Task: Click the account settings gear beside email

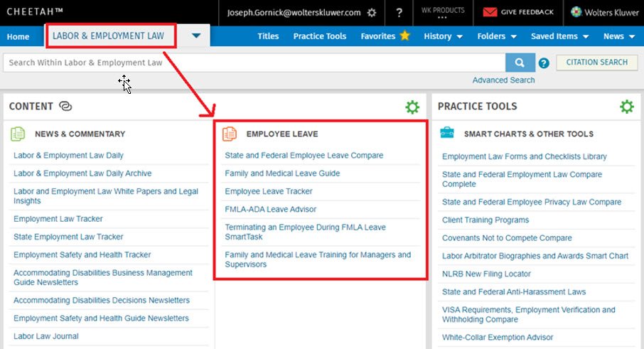Action: [x=372, y=13]
